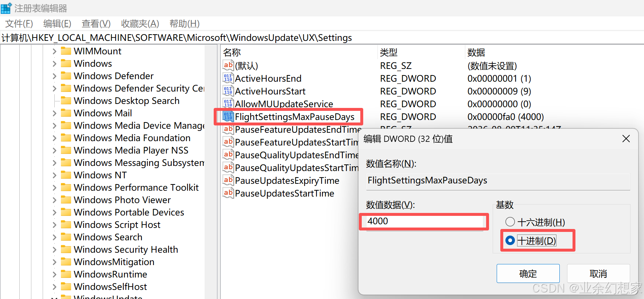Click the Windows Media Foundation folder icon
644x299 pixels.
[66, 137]
